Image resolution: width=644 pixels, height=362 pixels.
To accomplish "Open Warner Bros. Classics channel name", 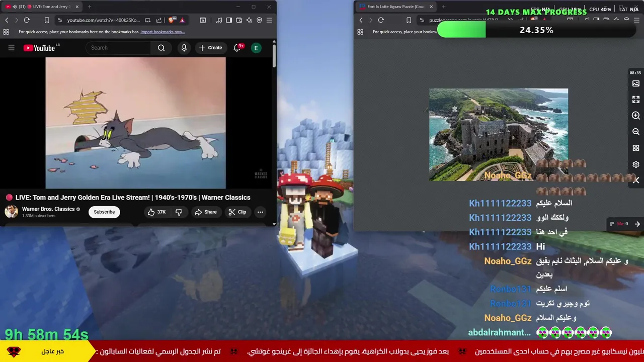I will click(48, 209).
